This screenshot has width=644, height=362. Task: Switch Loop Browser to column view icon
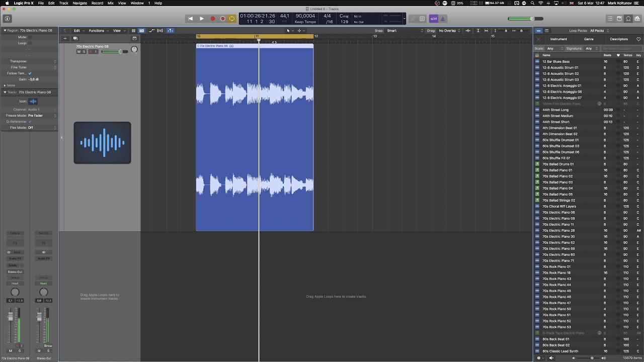(546, 31)
